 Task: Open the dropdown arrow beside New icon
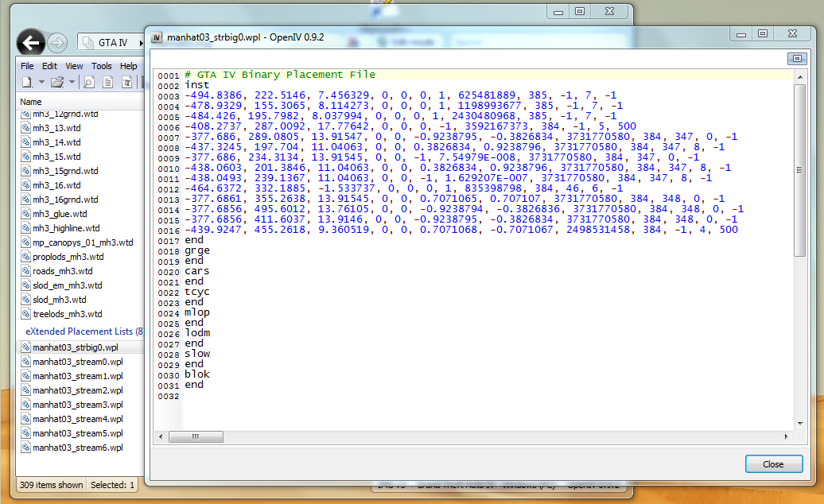click(40, 82)
